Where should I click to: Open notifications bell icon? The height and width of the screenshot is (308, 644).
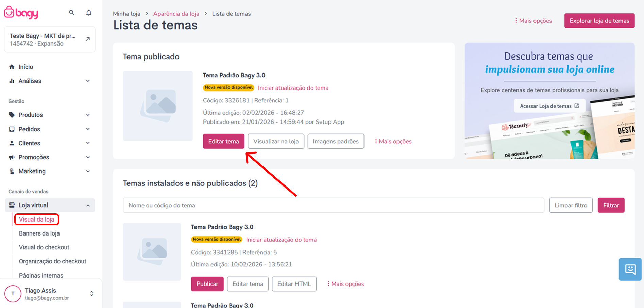point(89,13)
